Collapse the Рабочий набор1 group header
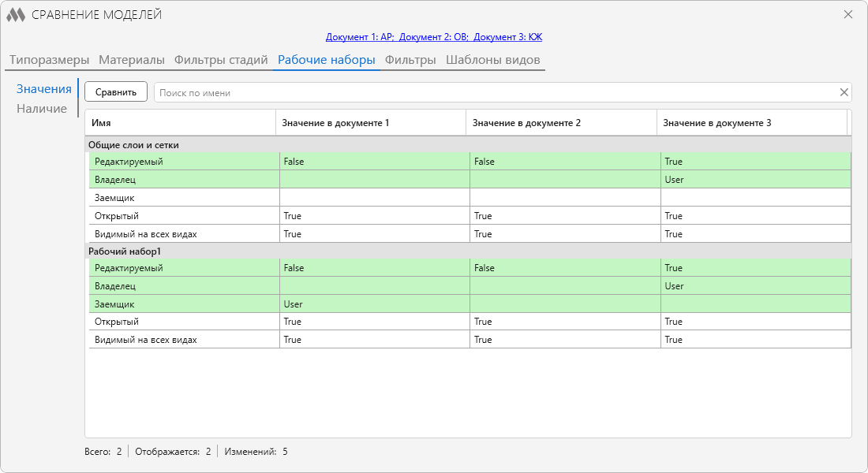 (x=468, y=251)
